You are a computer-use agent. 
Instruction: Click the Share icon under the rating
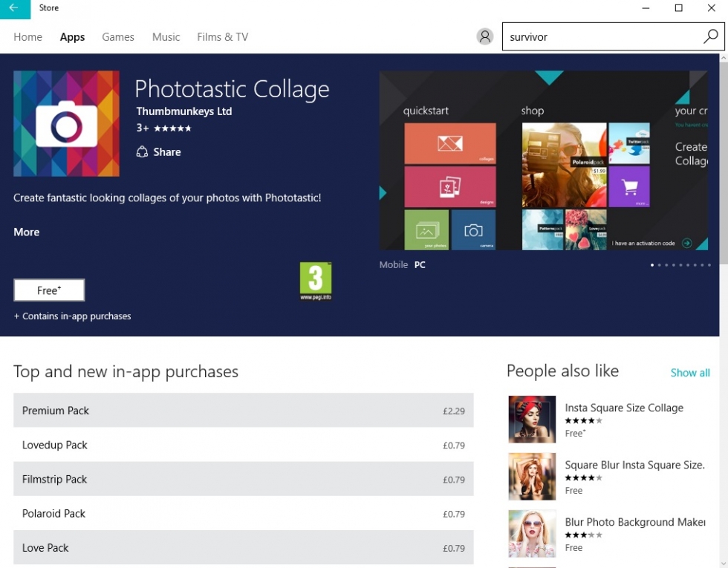coord(142,151)
